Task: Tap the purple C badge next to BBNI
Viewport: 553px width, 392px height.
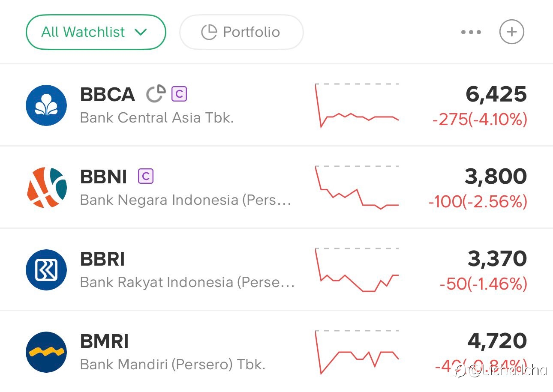Action: coord(146,176)
